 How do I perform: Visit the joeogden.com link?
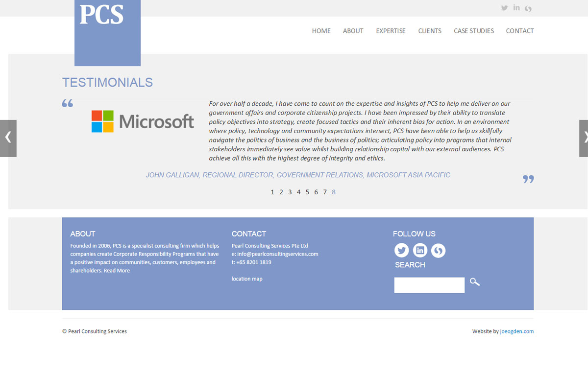pos(516,331)
